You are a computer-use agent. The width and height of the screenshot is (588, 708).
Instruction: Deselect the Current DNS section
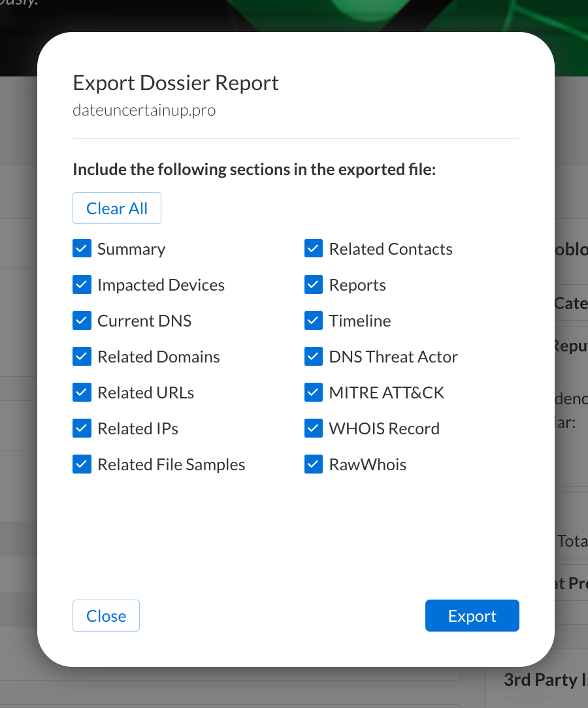tap(82, 321)
